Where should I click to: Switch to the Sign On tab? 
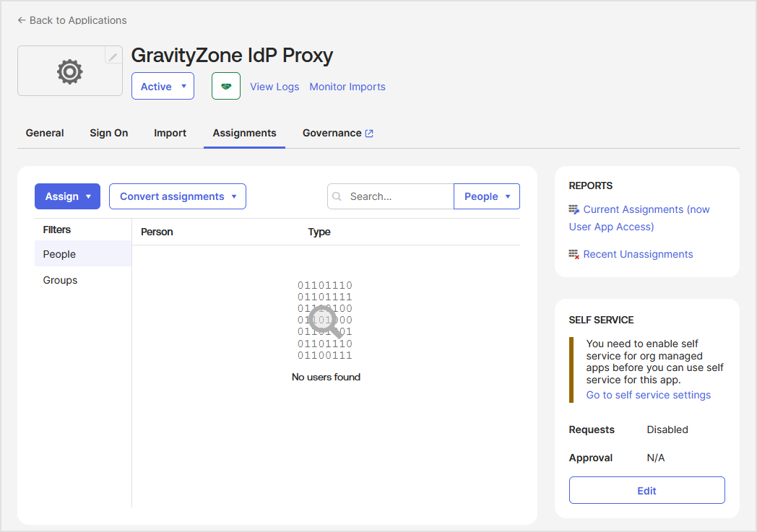[108, 133]
